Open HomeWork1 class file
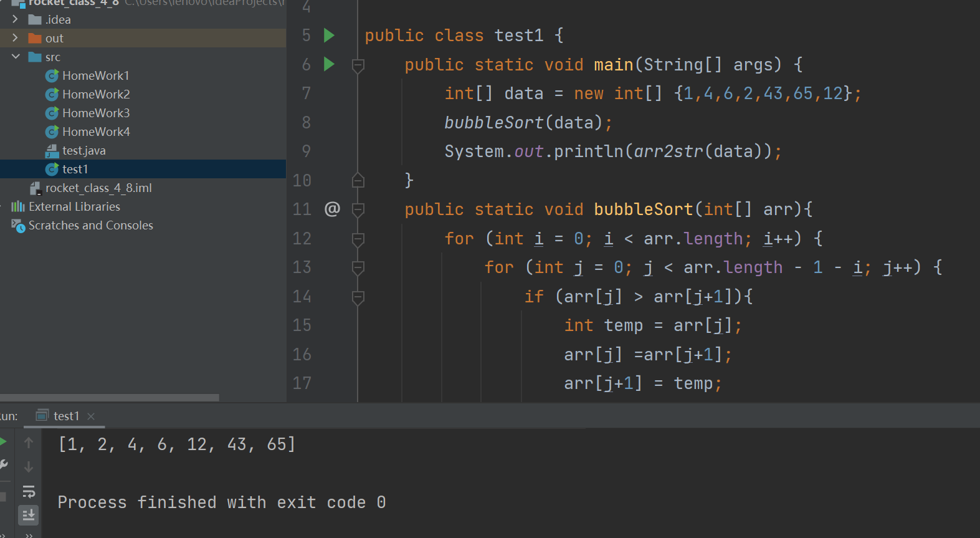 pyautogui.click(x=96, y=75)
